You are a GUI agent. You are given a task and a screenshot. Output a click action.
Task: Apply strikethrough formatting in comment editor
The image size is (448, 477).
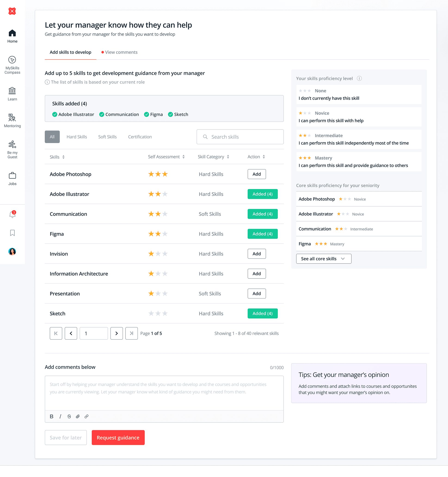click(69, 416)
